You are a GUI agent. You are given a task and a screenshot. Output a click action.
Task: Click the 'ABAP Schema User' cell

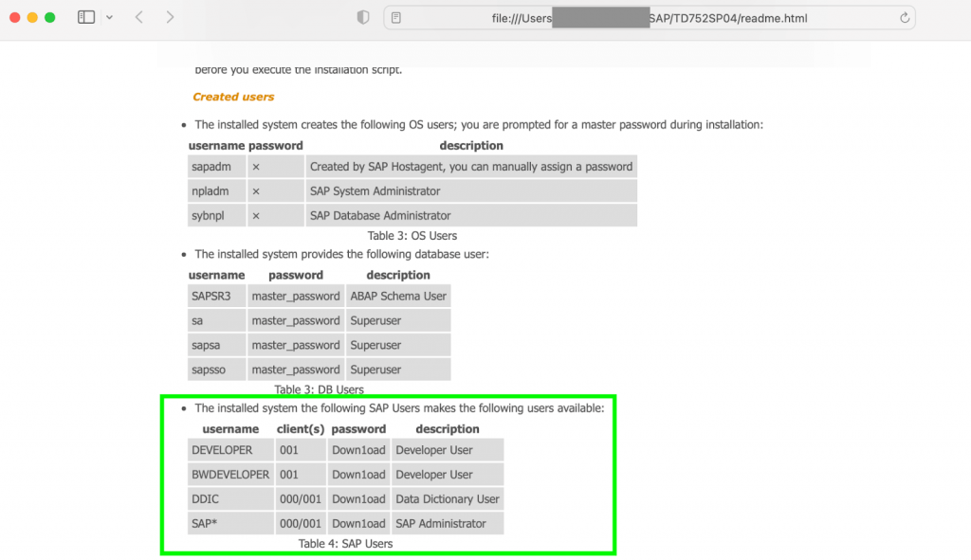[398, 296]
